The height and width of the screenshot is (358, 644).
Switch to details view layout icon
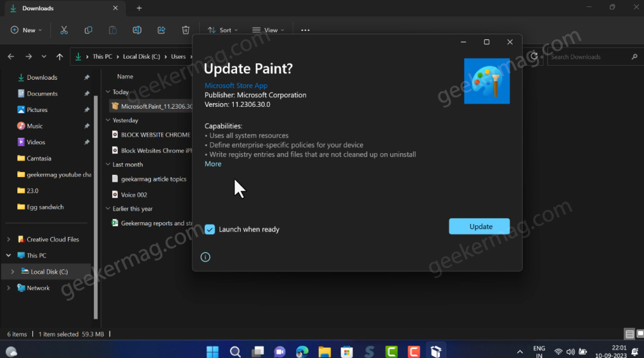point(629,334)
